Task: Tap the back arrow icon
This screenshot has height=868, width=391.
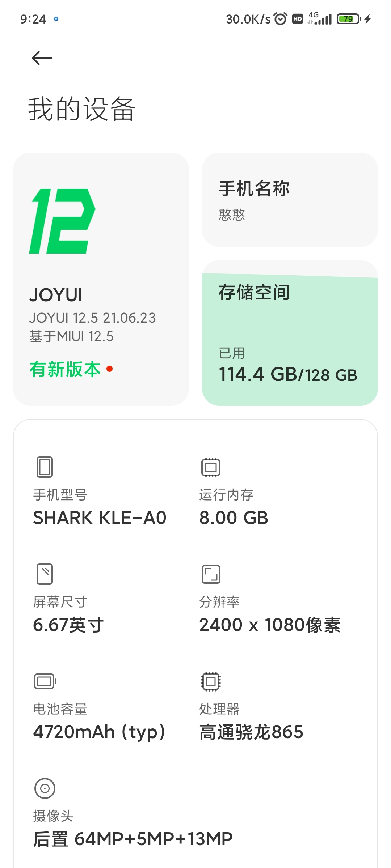Action: [42, 58]
